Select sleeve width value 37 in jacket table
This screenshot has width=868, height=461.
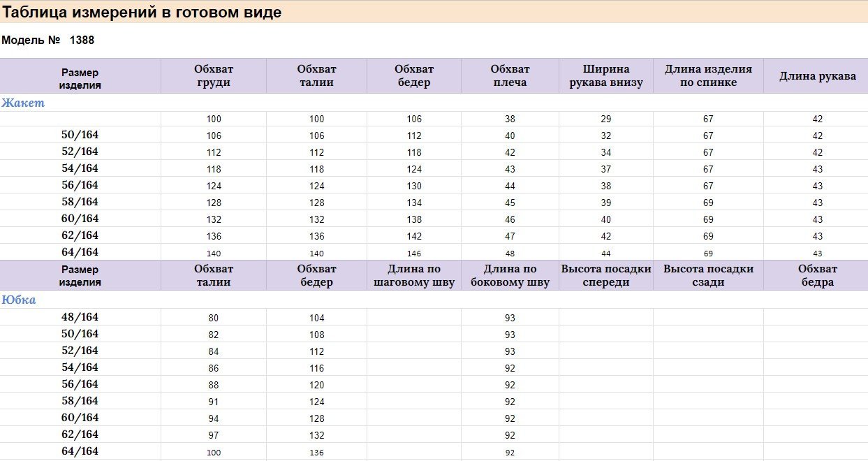tap(605, 169)
